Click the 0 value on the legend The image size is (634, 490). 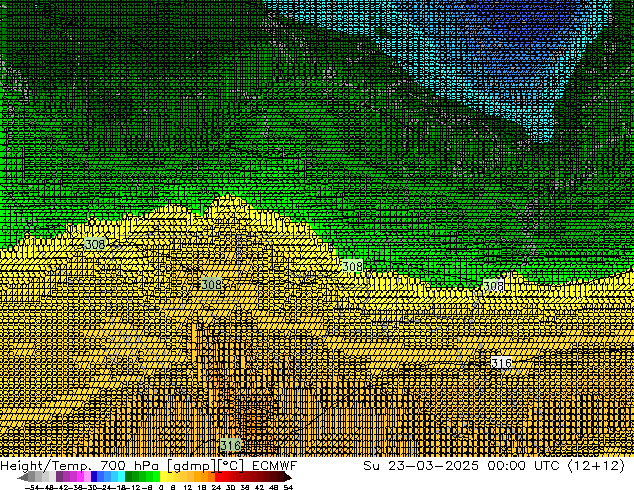(x=161, y=488)
